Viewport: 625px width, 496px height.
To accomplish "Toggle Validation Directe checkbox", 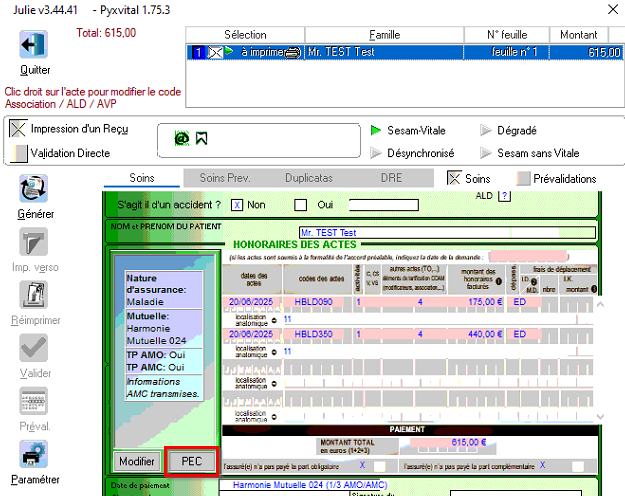I will [x=18, y=153].
